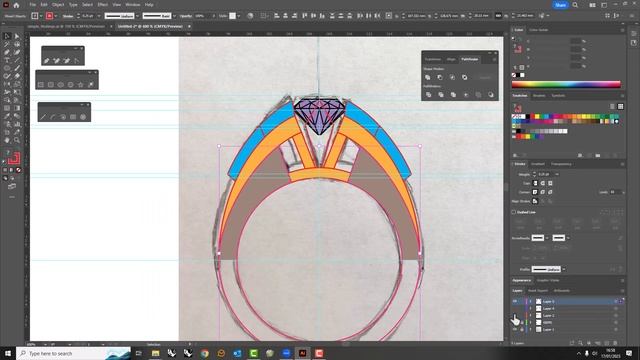Toggle visibility of Layer 1
This screenshot has width=640, height=360.
pos(515,329)
